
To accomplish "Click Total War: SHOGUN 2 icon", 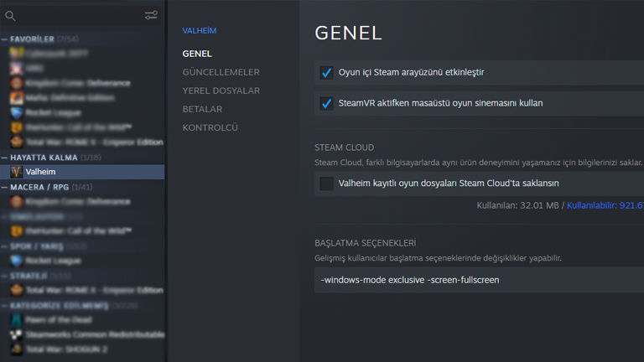I will (17, 349).
